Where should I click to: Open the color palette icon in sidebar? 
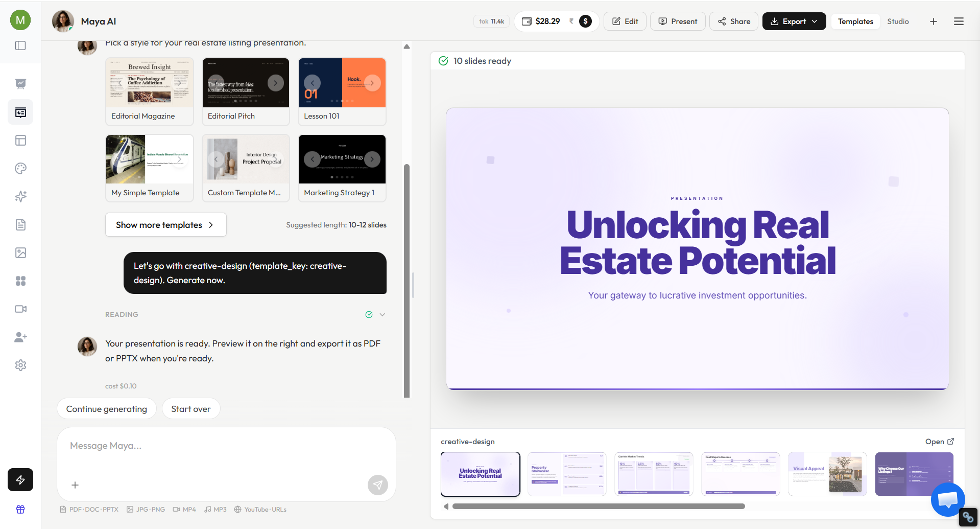click(x=20, y=169)
